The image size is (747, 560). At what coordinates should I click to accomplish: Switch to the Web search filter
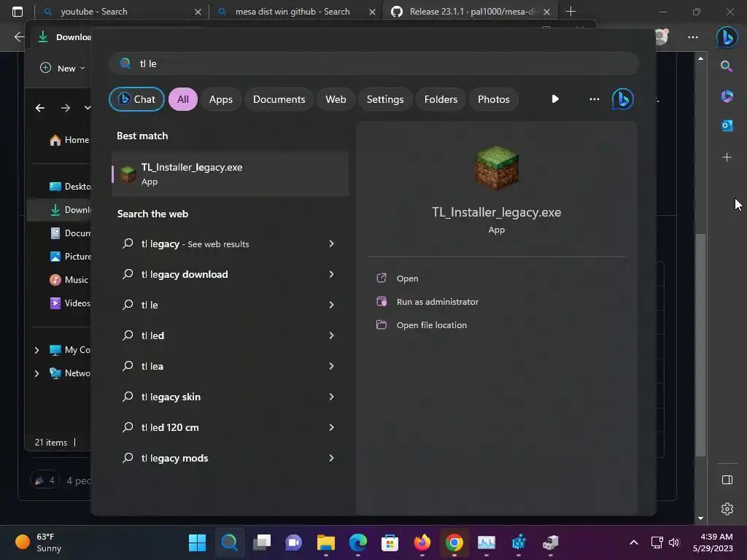coord(336,99)
